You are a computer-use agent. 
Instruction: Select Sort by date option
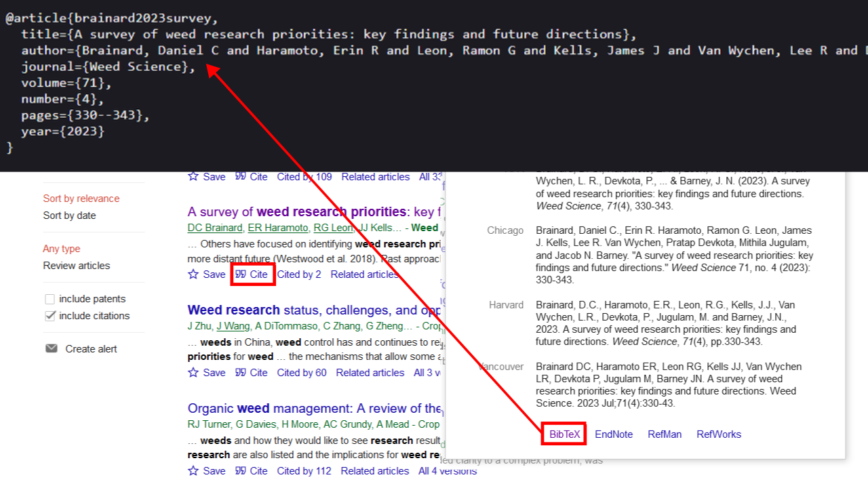point(69,216)
